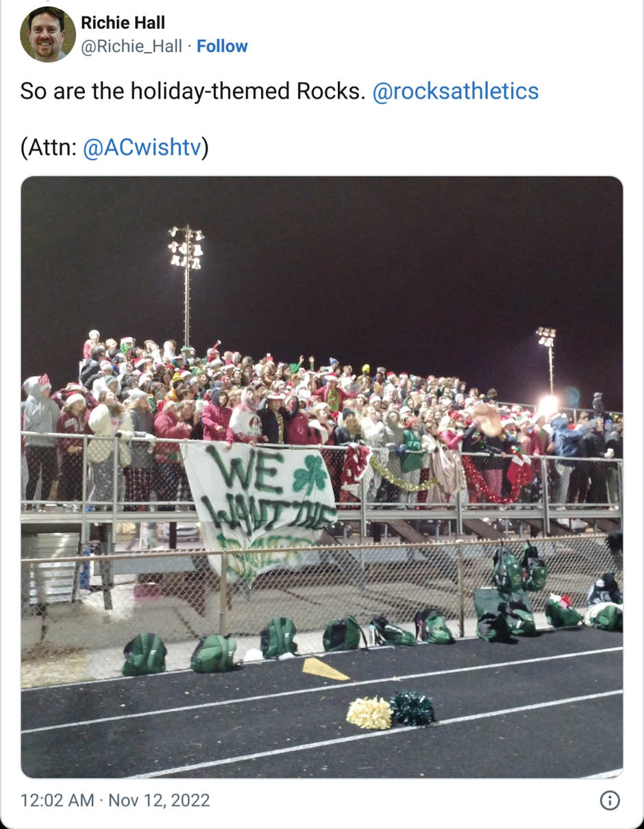Click the glaring floodlight behind the bleachers
The height and width of the screenshot is (829, 644).
(548, 405)
